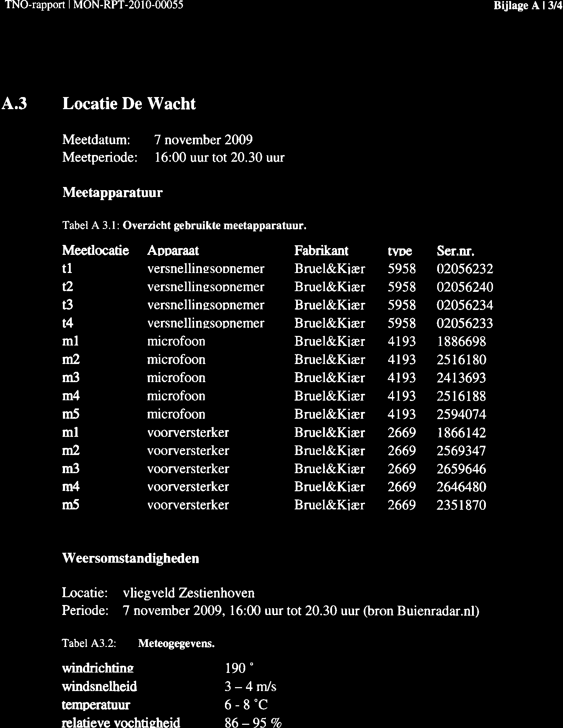Viewport: 563px width, 728px height.
Task: Click serial number '2413693'
Action: [461, 378]
